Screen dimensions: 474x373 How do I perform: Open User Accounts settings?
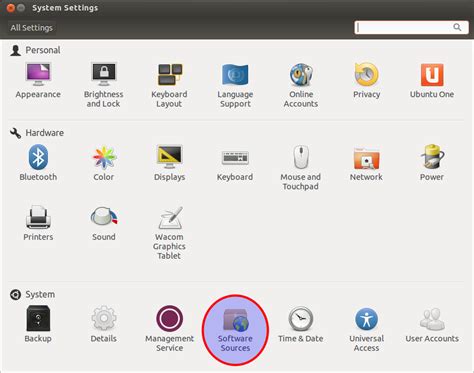click(432, 324)
